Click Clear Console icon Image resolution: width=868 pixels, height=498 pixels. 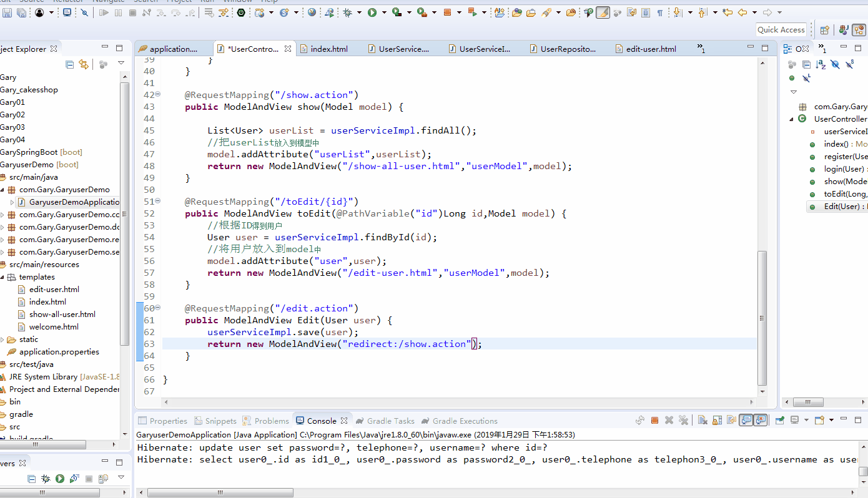click(702, 421)
